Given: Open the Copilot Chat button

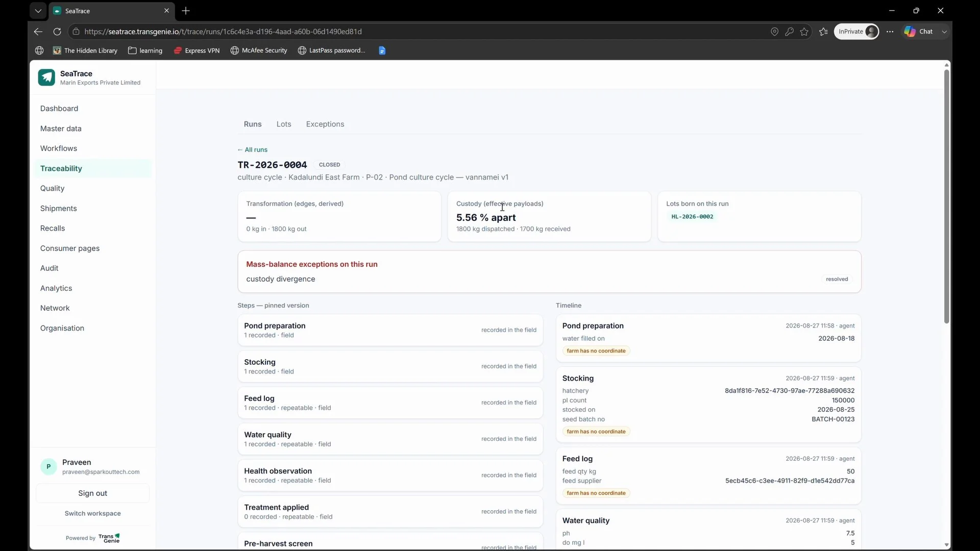Looking at the screenshot, I should [x=919, y=32].
